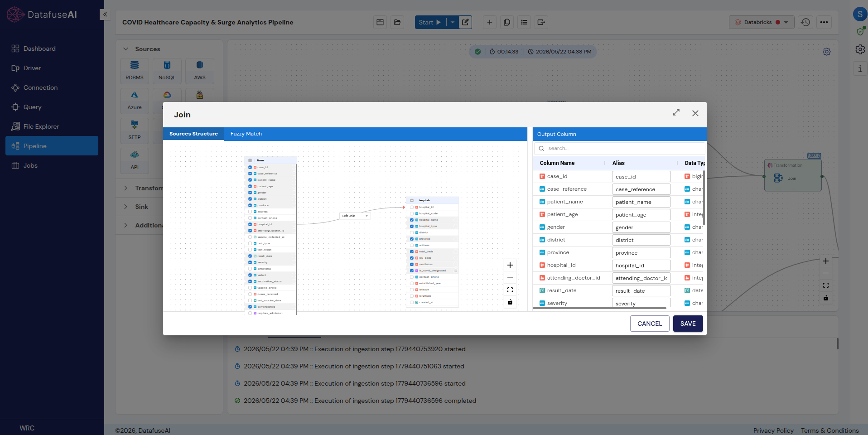Close the Join dialog
Viewport: 868px width, 435px height.
click(695, 113)
